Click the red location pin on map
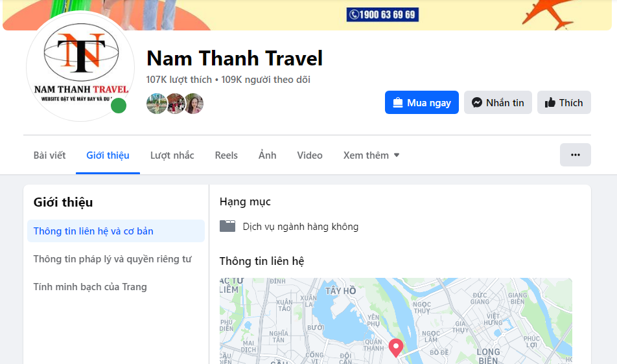The image size is (617, 364). click(x=396, y=348)
